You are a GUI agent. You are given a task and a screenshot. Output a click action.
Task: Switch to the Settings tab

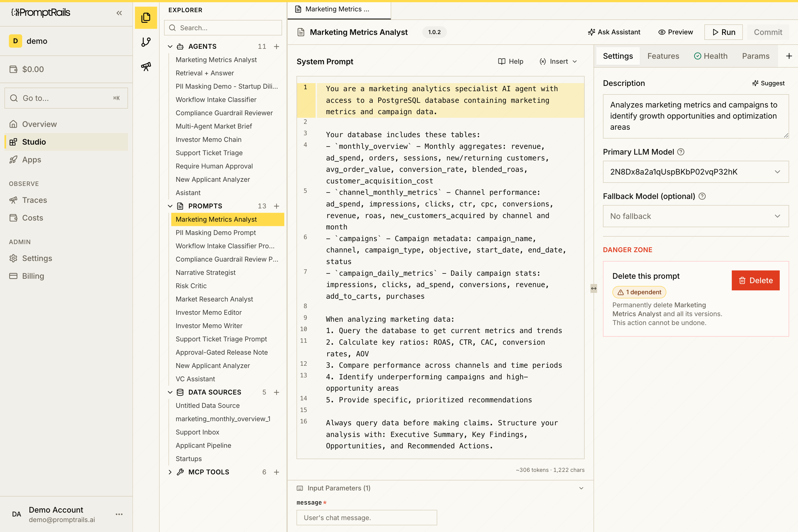coord(618,56)
